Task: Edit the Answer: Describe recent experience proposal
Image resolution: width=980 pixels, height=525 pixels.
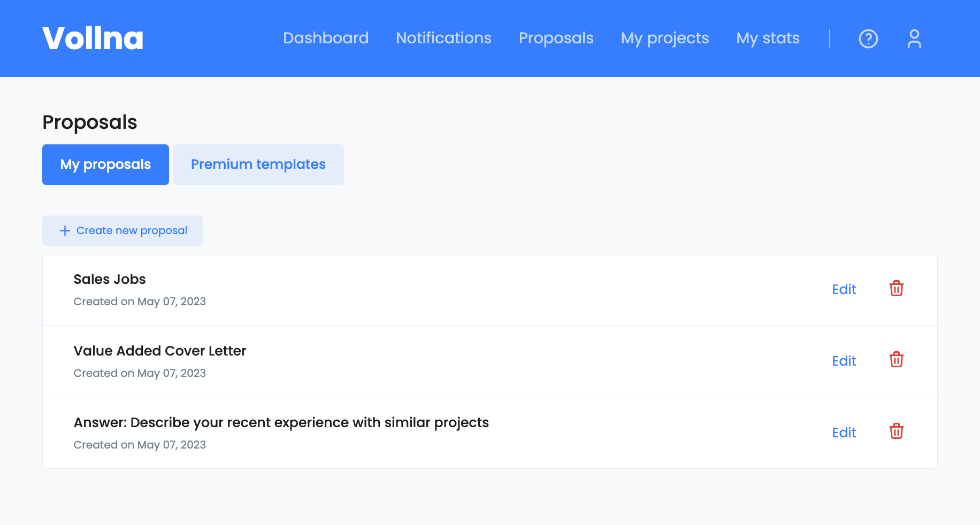Action: [x=844, y=433]
